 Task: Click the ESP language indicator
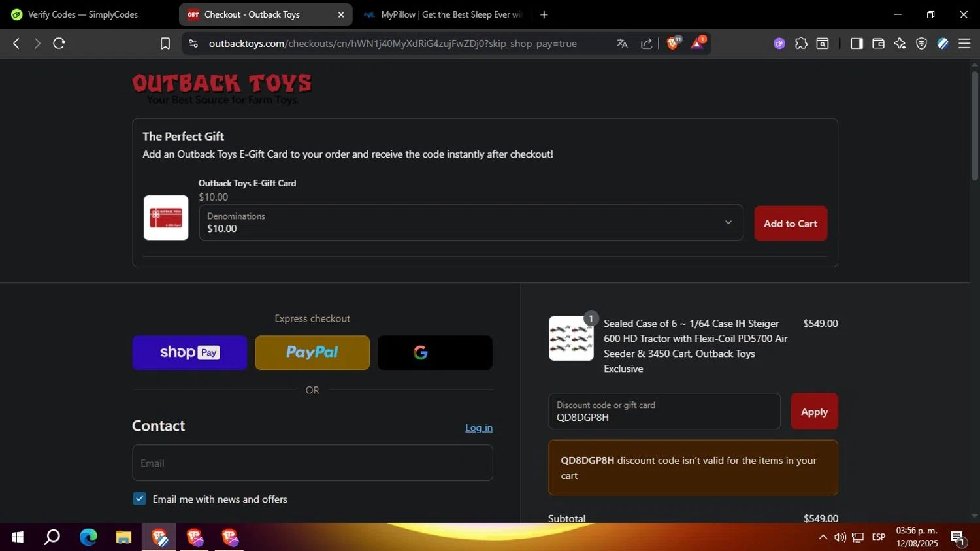point(879,537)
